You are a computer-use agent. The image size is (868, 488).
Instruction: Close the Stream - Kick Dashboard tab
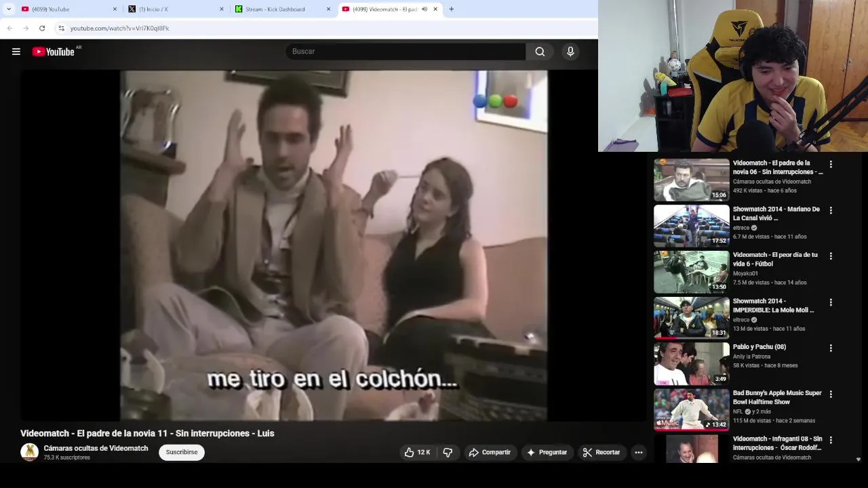click(x=329, y=9)
